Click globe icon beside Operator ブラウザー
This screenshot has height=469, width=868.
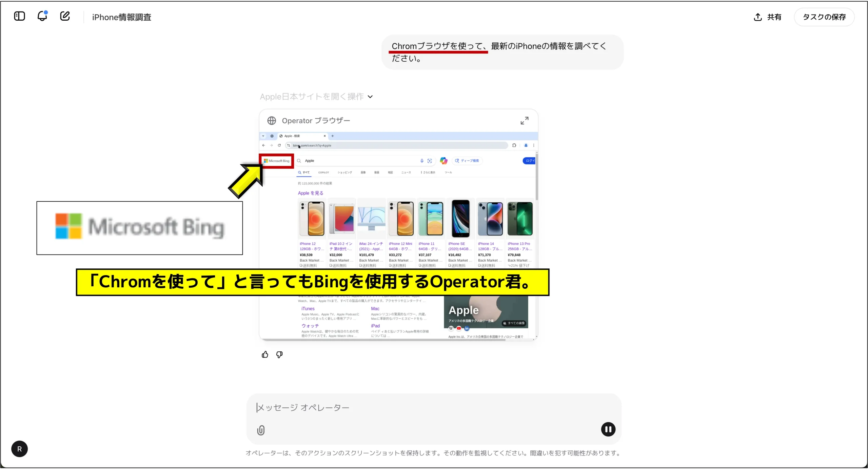(x=272, y=121)
